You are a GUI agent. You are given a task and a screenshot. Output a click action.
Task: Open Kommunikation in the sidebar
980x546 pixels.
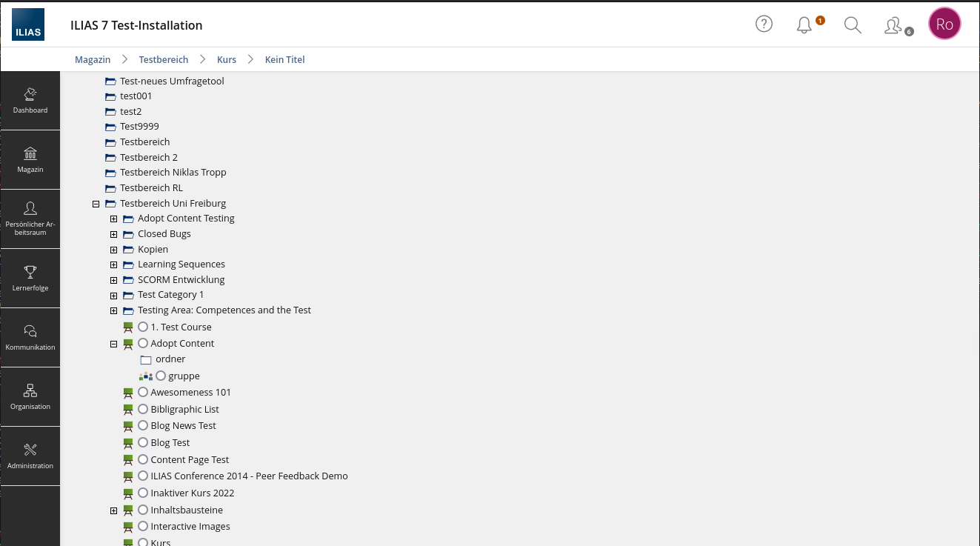click(x=30, y=338)
